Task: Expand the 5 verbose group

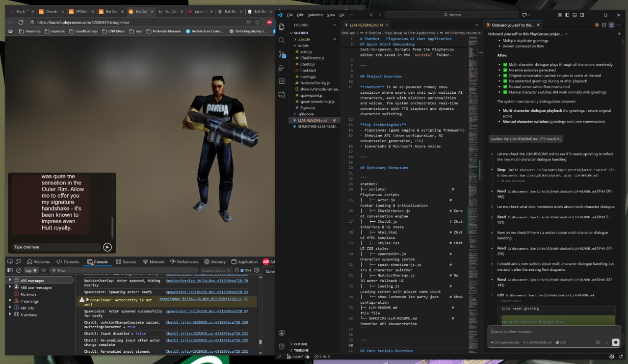Action: tap(10, 315)
